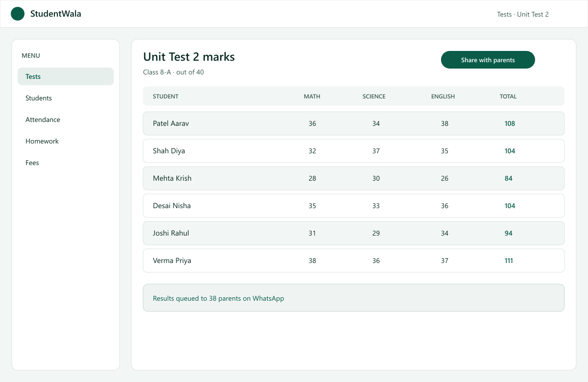Click Joshi Rahul's Science mark 29
The image size is (588, 382).
[376, 233]
